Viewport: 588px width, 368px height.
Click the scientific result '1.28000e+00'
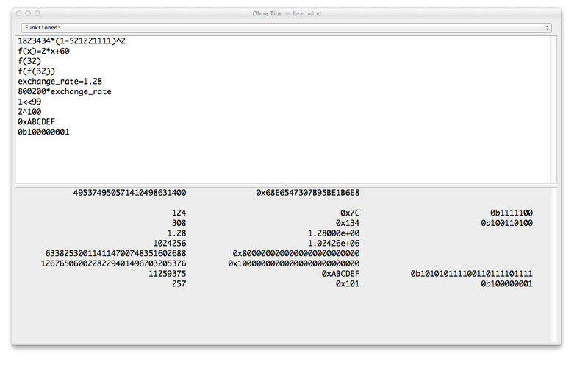[x=334, y=233]
